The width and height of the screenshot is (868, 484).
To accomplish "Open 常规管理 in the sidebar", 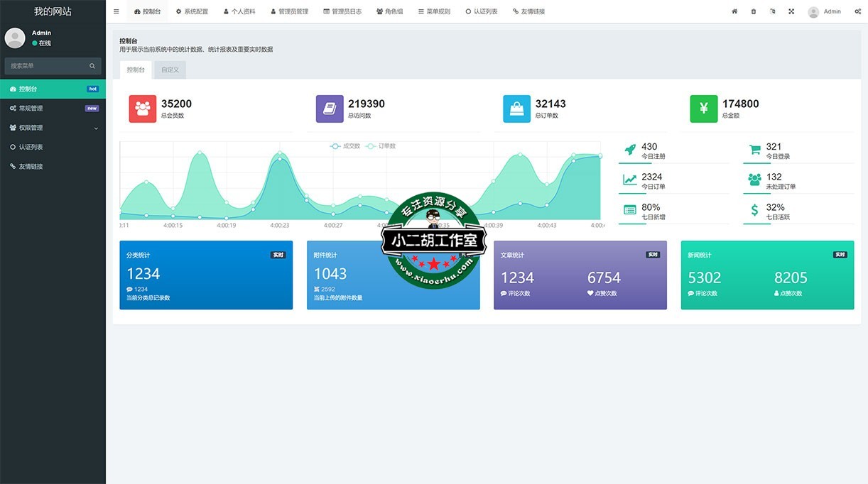I will point(53,109).
